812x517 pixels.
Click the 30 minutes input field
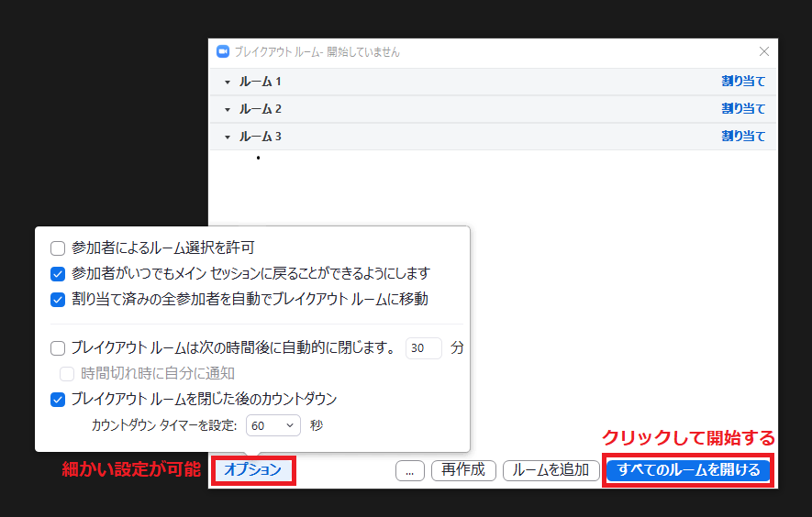coord(424,348)
